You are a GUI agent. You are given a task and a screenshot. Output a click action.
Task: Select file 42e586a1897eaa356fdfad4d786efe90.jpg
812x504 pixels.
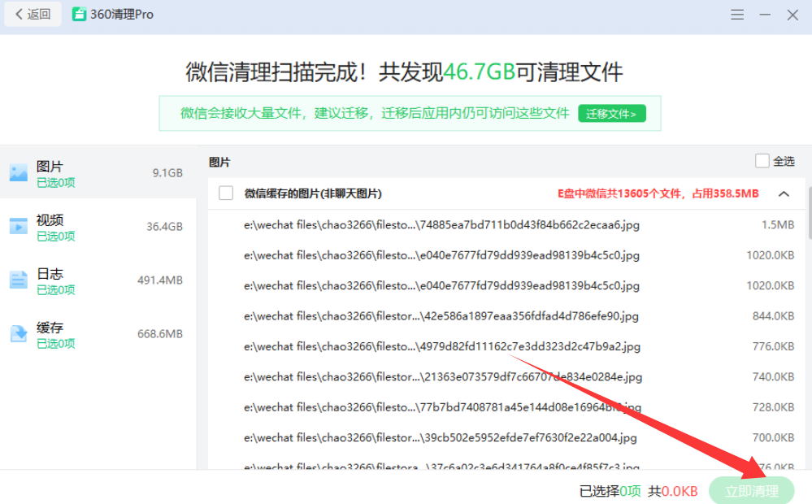click(x=441, y=316)
